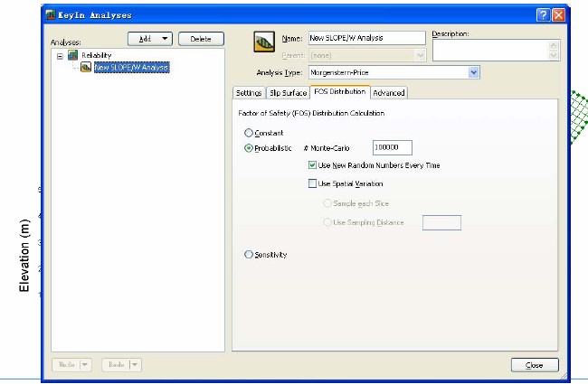Click 'Factor of Safety (FOS) Distribution Calculation' heading
The height and width of the screenshot is (384, 588).
311,113
